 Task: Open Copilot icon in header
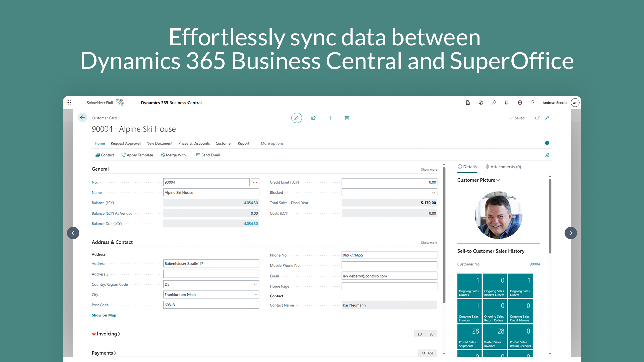pyautogui.click(x=481, y=103)
